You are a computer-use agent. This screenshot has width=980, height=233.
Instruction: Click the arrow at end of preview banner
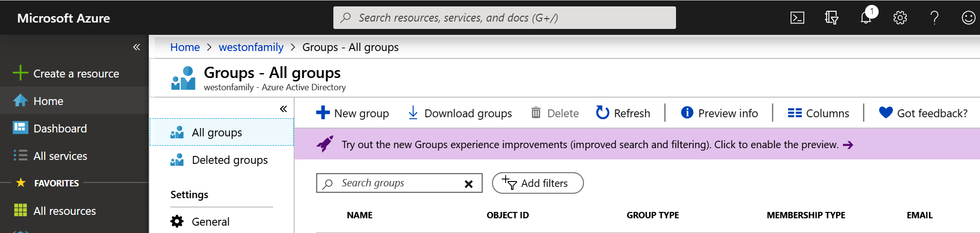click(x=848, y=145)
